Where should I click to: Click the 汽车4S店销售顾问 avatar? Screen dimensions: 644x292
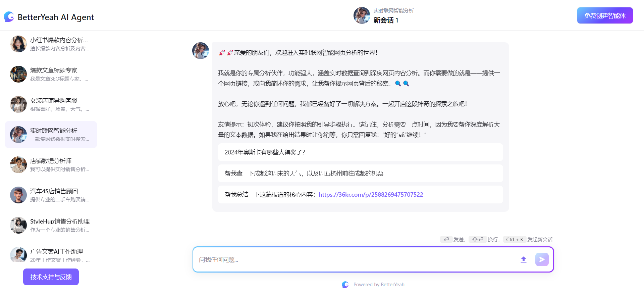point(18,195)
